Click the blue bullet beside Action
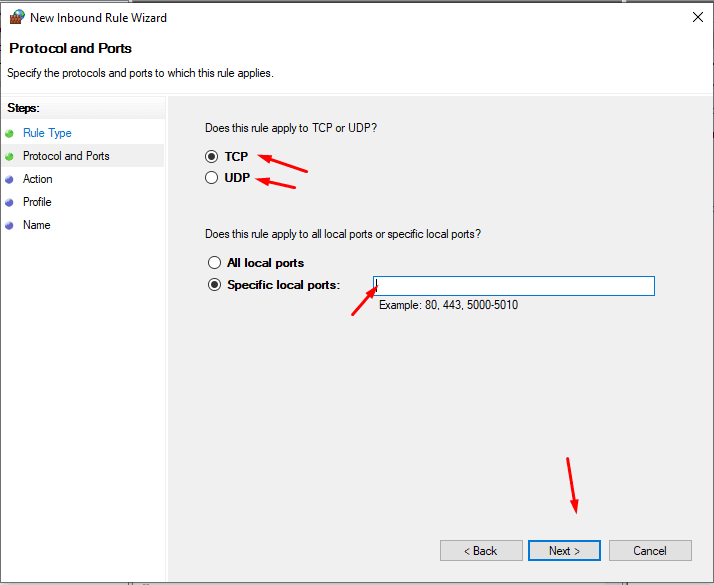This screenshot has width=714, height=585. 9,180
